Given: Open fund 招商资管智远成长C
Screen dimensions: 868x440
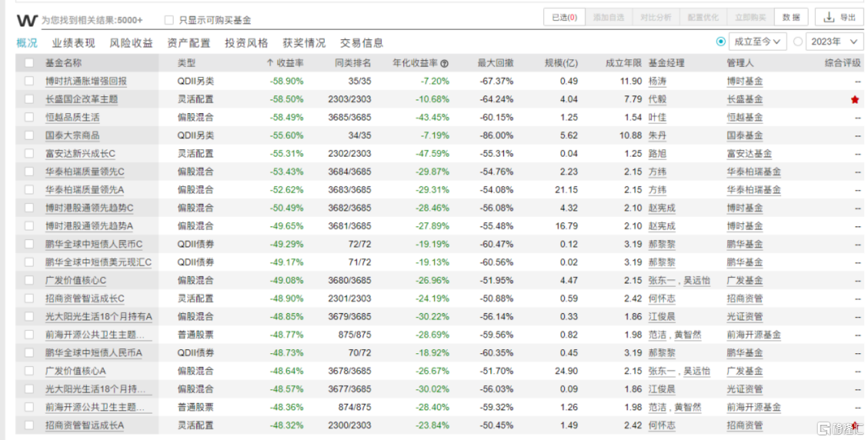Looking at the screenshot, I should (x=85, y=298).
